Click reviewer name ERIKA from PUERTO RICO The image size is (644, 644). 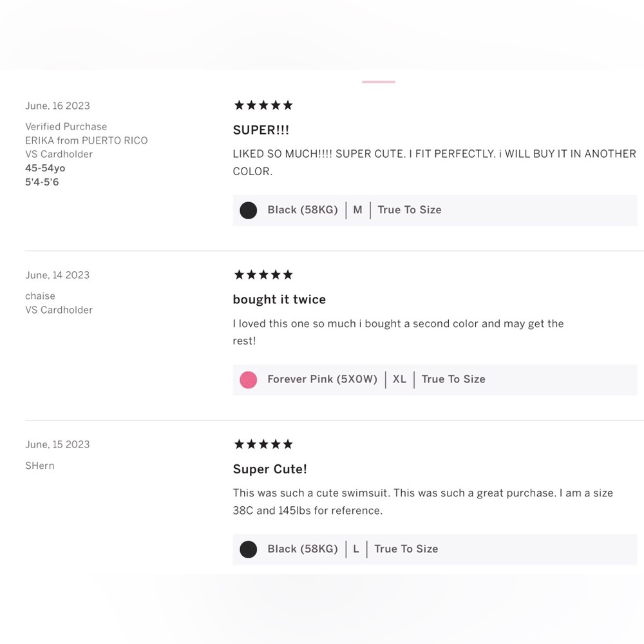point(86,140)
